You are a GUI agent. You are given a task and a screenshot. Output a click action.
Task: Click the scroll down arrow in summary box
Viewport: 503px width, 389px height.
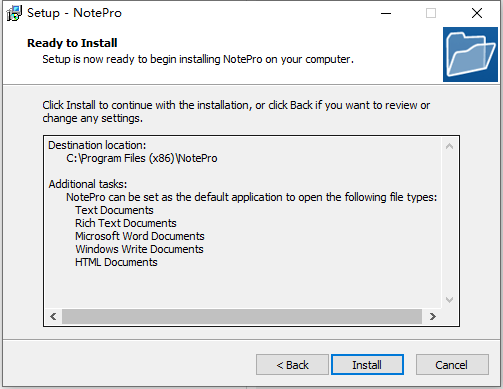click(449, 300)
